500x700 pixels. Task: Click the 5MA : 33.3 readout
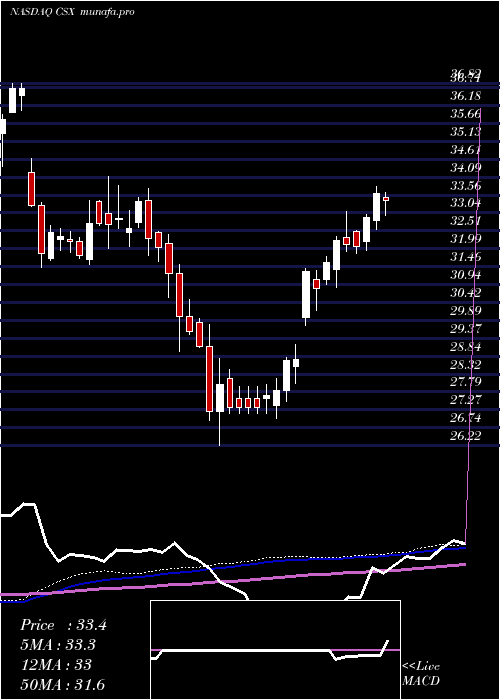[58, 645]
